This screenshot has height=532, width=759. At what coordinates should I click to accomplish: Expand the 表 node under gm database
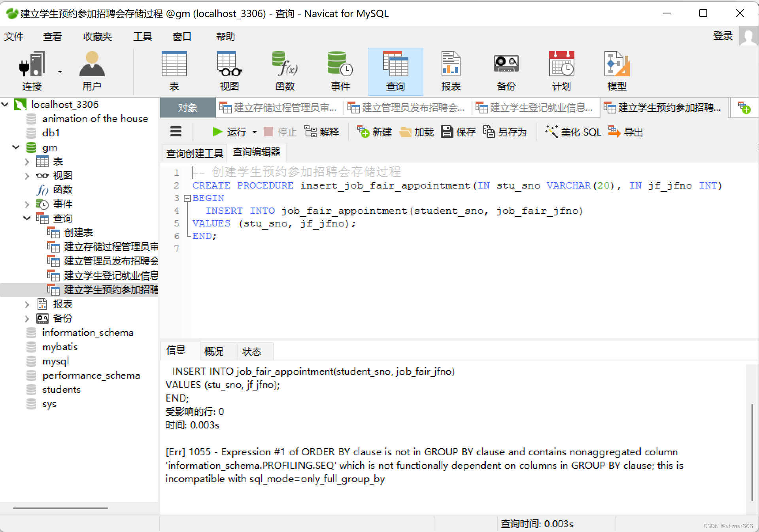tap(26, 161)
